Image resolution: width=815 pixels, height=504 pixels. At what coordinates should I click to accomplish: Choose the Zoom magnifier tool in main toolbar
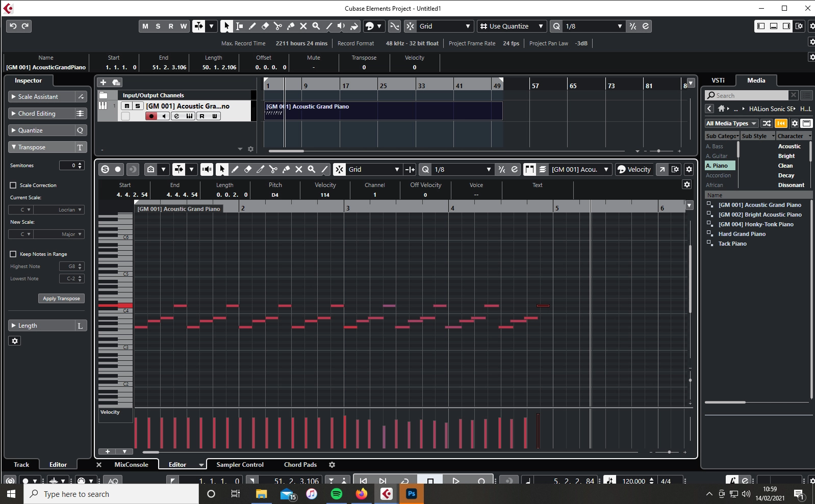tap(316, 26)
